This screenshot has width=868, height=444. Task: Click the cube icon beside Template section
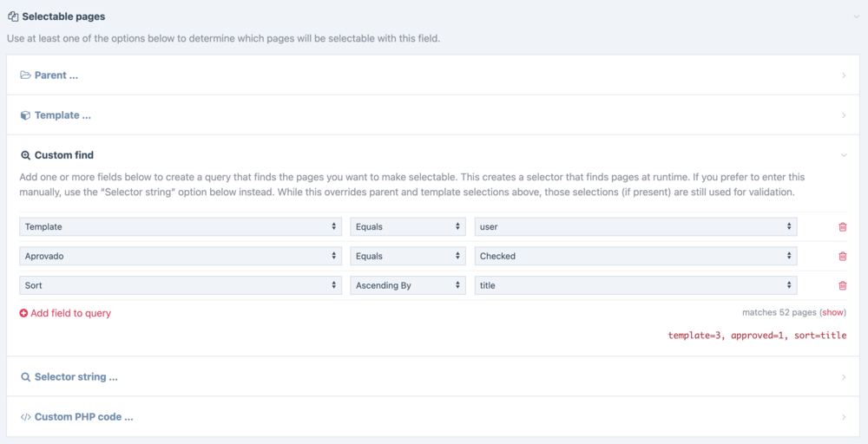25,115
